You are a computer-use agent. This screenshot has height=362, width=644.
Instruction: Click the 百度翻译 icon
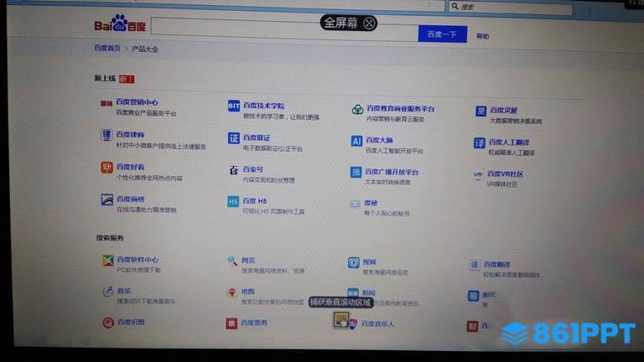tap(475, 265)
